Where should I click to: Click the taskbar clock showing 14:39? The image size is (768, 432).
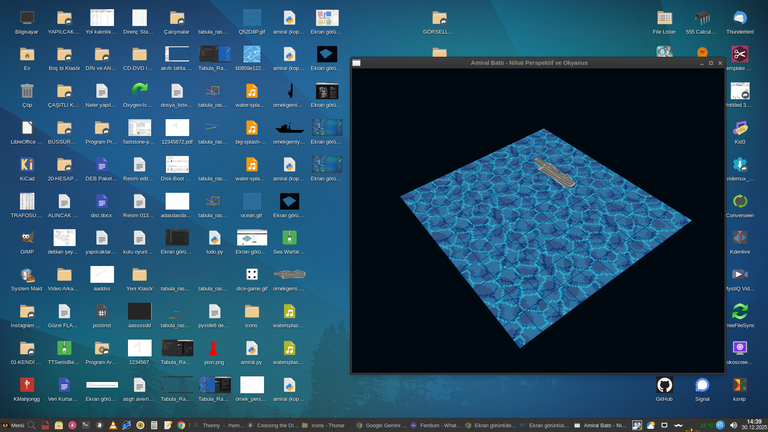click(753, 425)
